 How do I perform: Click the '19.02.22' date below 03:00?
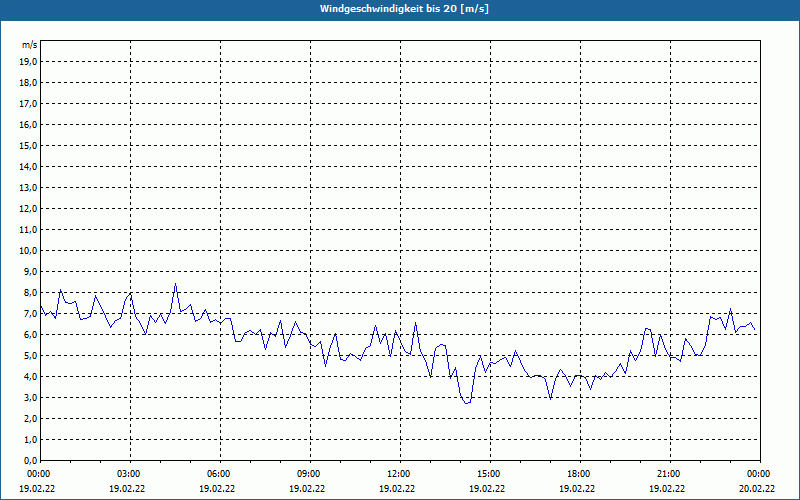click(x=127, y=488)
